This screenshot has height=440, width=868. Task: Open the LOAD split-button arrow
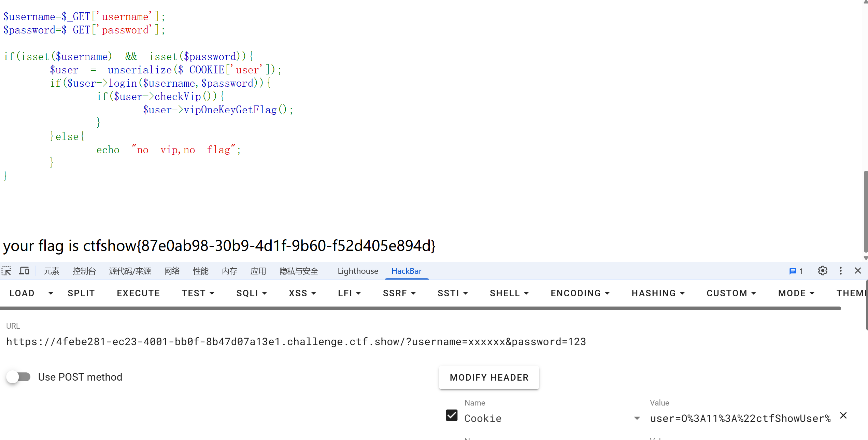(51, 293)
